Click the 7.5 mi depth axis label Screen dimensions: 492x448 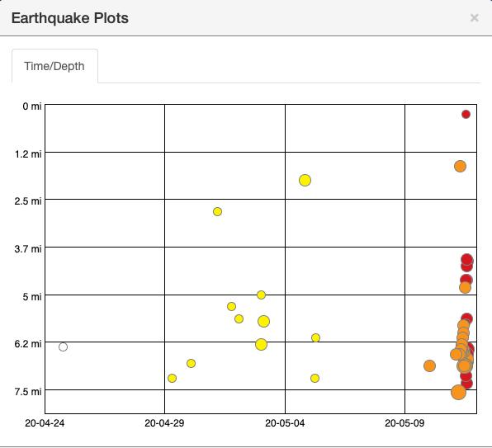coord(27,392)
